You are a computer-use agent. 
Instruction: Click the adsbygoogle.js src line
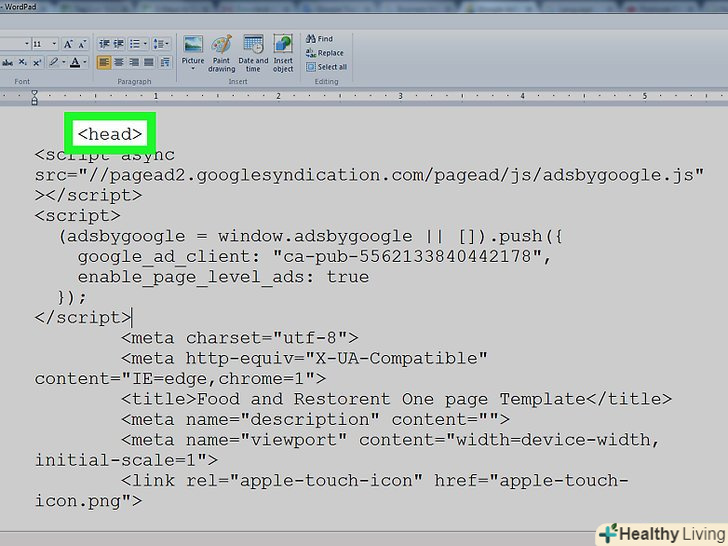pyautogui.click(x=369, y=175)
